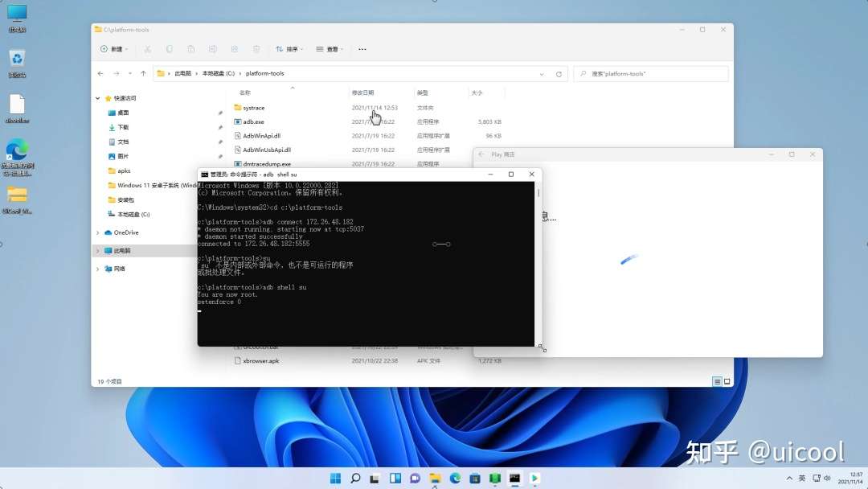Open Microsoft Store on taskbar
This screenshot has height=489, width=868.
point(475,478)
